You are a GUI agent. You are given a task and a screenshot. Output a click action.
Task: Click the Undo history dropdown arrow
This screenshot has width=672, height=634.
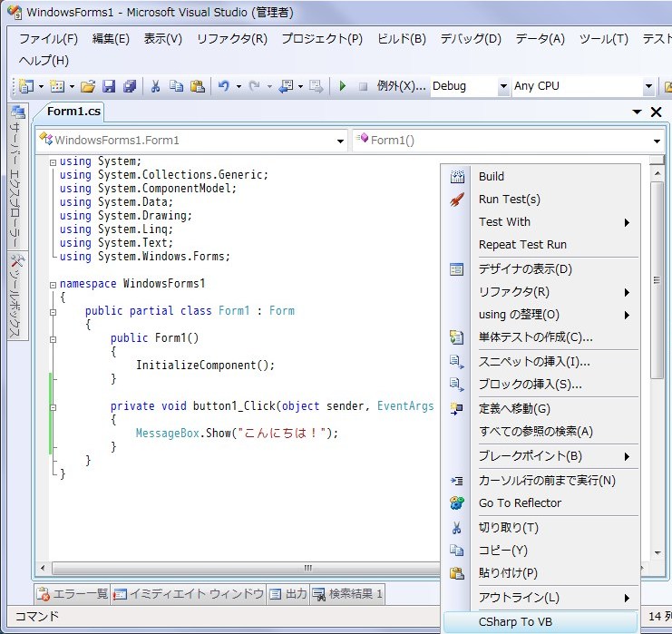pyautogui.click(x=239, y=86)
